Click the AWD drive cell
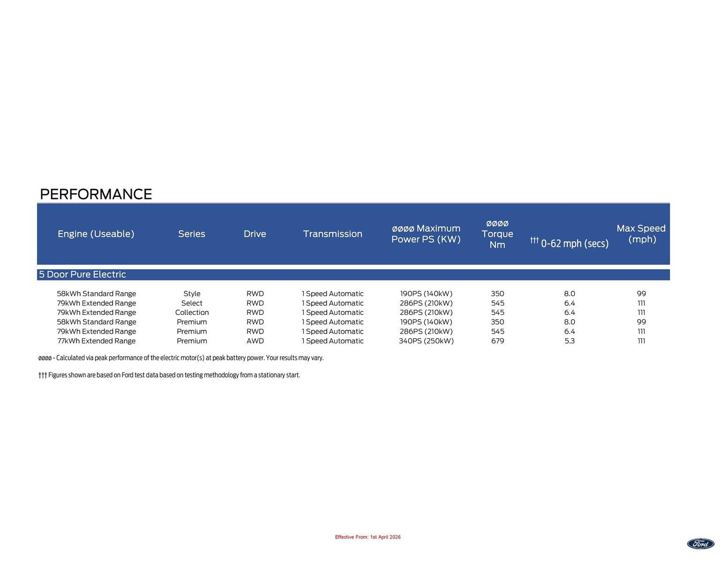This screenshot has height=563, width=728. tap(255, 341)
